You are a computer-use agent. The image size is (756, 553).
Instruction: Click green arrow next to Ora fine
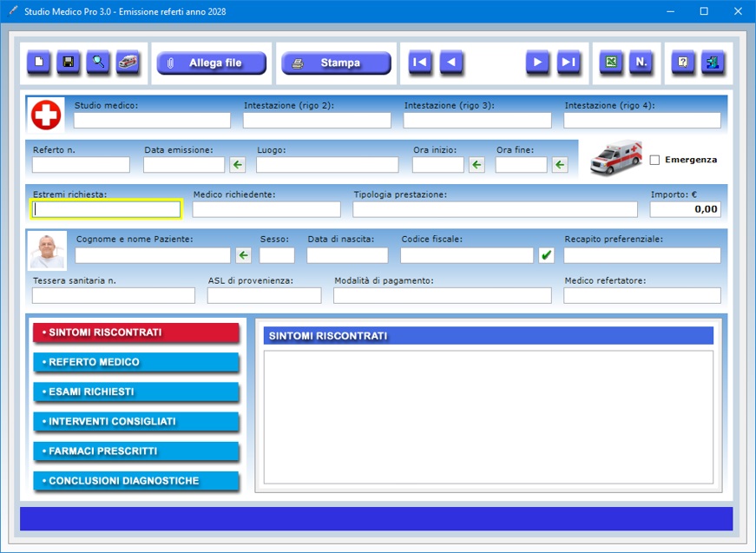coord(560,165)
